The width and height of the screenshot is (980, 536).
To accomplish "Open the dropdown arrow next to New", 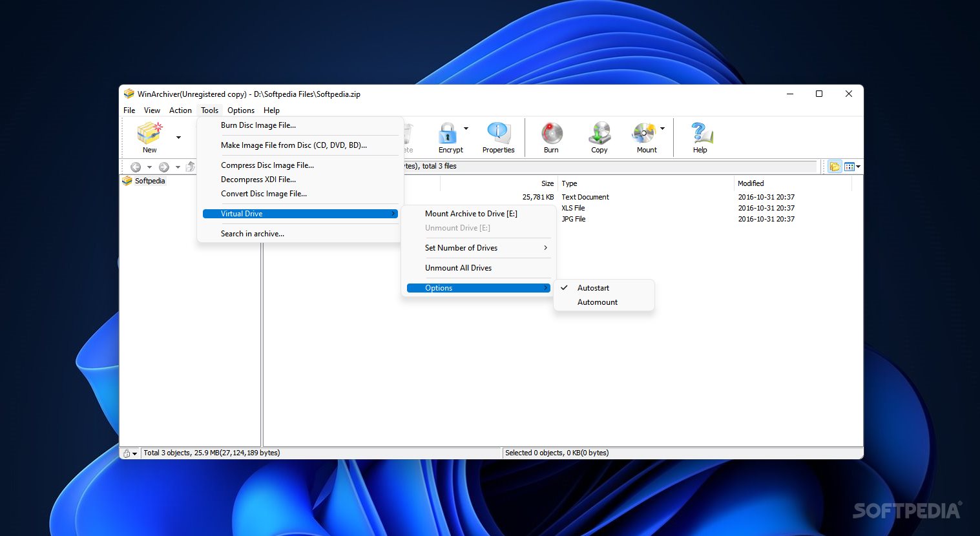I will tap(178, 138).
